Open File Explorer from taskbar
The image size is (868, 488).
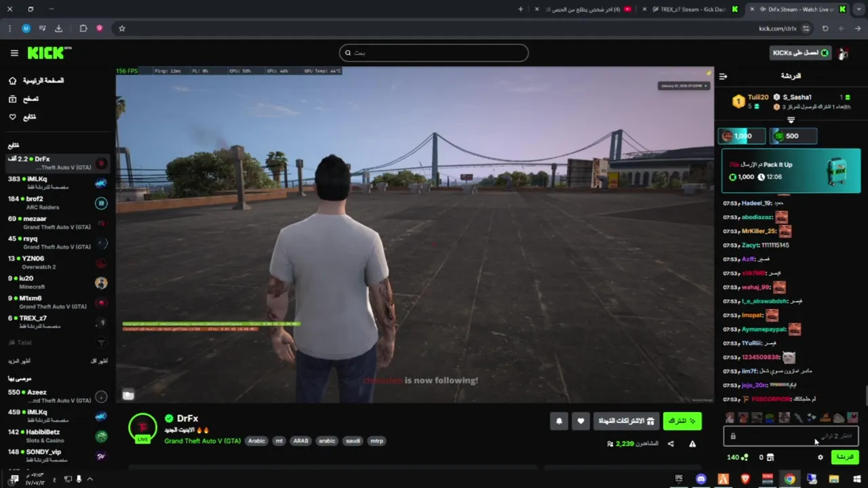tap(834, 479)
